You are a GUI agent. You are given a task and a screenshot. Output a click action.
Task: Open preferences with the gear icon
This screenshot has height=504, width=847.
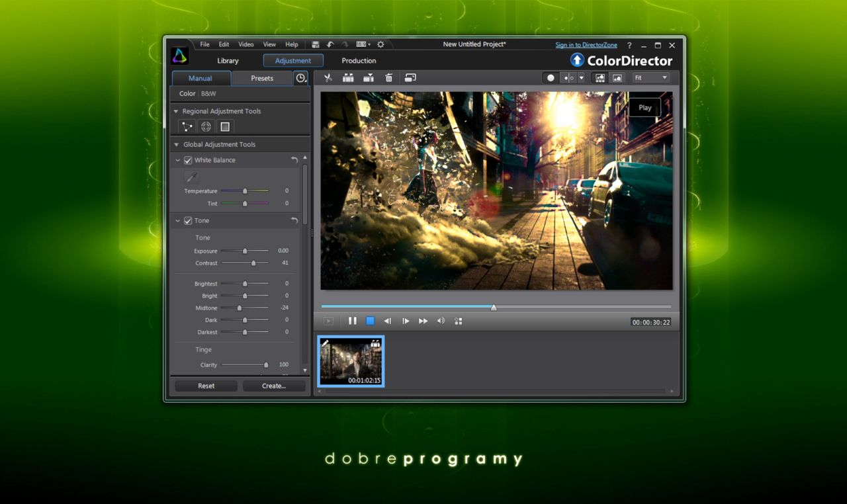pyautogui.click(x=380, y=44)
